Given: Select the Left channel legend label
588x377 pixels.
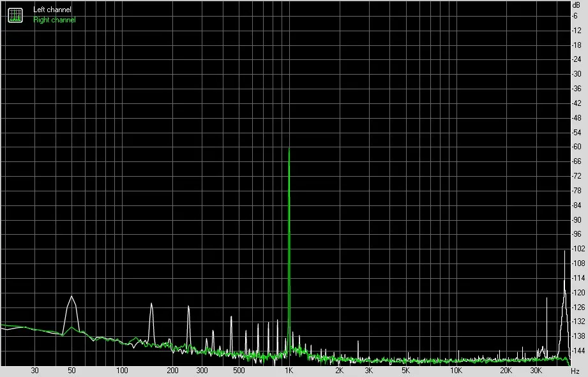Looking at the screenshot, I should pyautogui.click(x=52, y=10).
